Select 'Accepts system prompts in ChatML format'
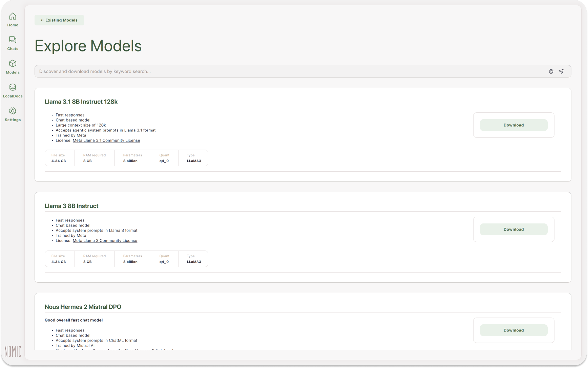 [x=97, y=340]
